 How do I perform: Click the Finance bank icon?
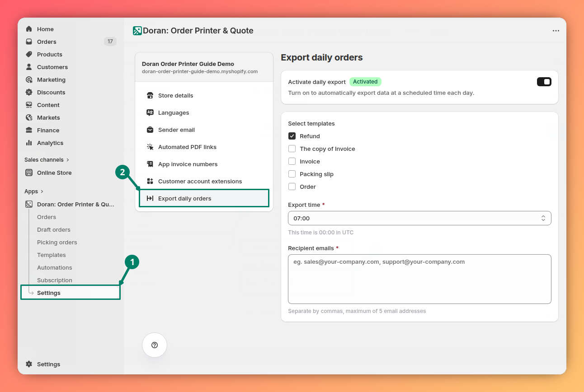tap(29, 130)
